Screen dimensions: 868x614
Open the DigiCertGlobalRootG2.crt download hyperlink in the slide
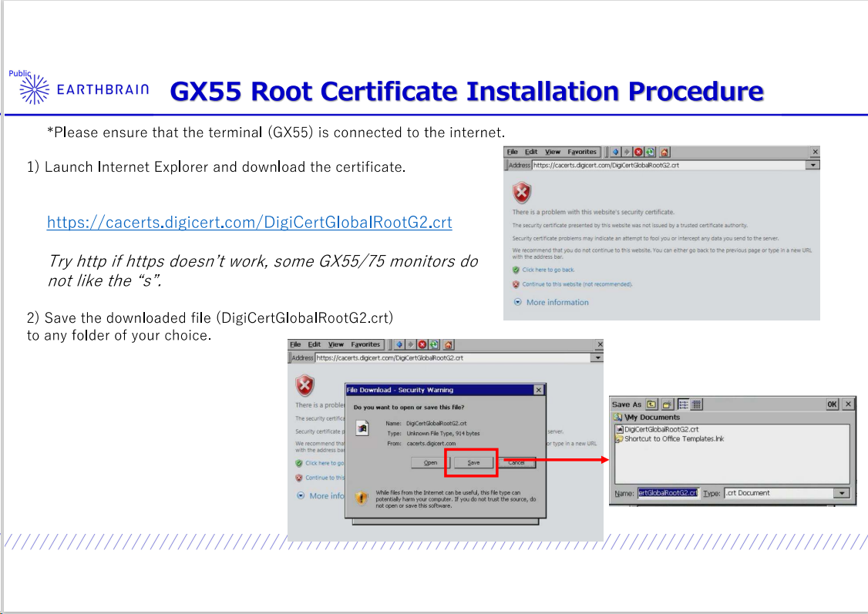[x=249, y=223]
